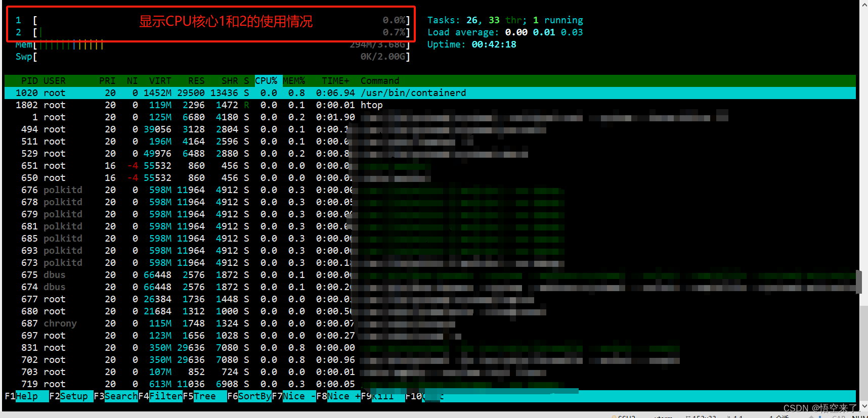Select the htop process row

coord(430,105)
